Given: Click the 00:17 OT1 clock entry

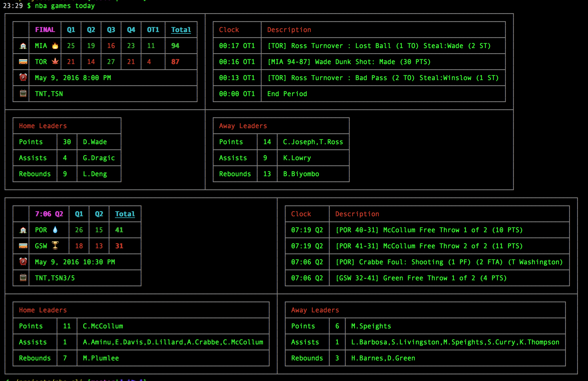Looking at the screenshot, I should pos(237,46).
